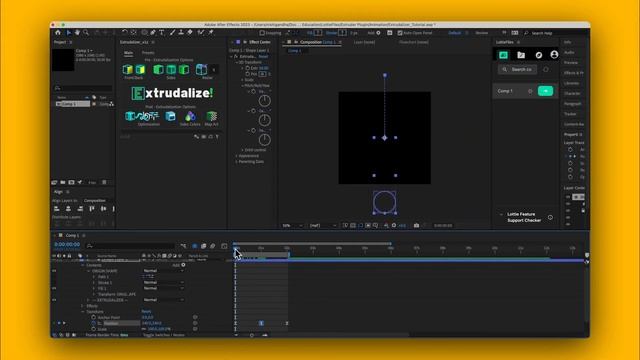Toggle the Anchor Point stopwatch

93,317
